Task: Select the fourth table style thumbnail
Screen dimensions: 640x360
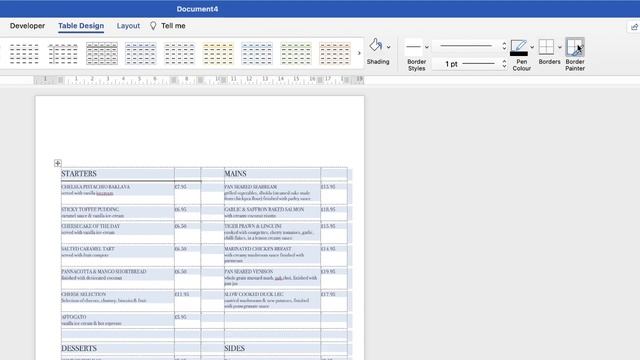Action: [x=140, y=53]
